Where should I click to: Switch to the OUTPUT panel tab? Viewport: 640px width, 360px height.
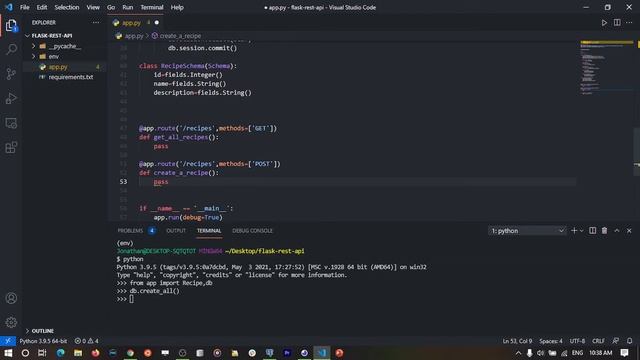click(176, 231)
